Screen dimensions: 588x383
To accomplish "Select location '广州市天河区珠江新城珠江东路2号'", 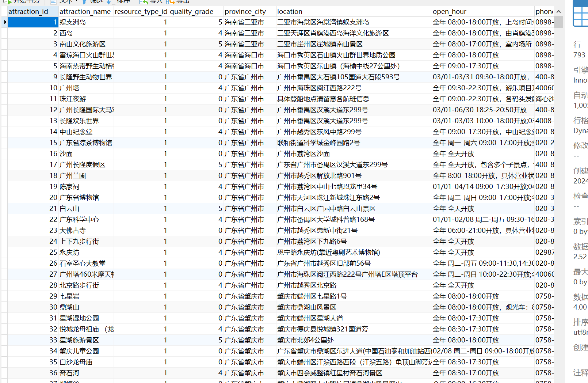I will 354,198.
